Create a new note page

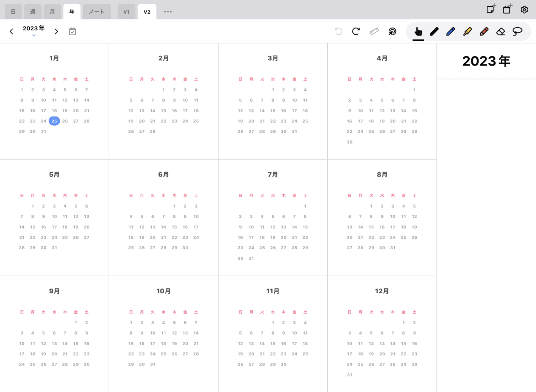click(x=491, y=9)
